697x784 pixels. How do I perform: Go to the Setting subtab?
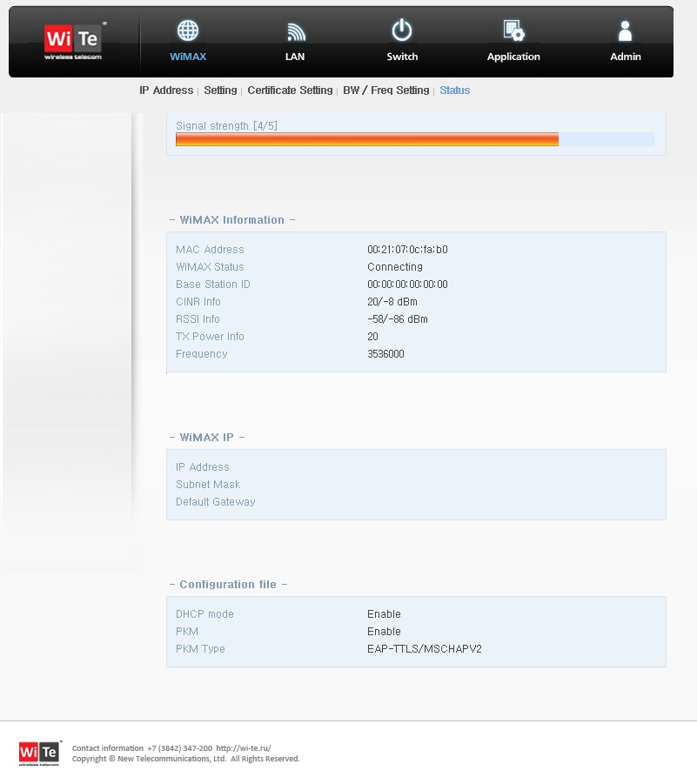(x=220, y=90)
